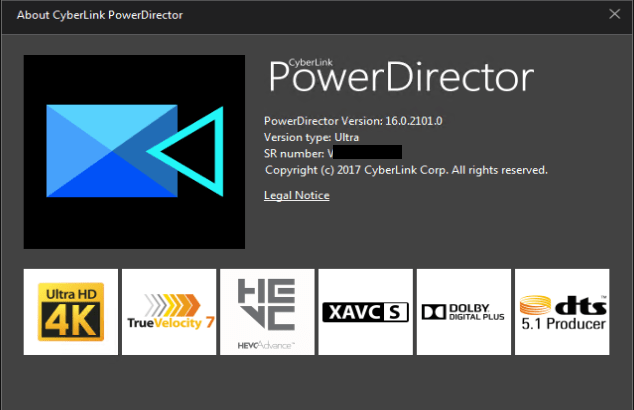Click the dts 5.1 Producer logo
Viewport: 634px width, 410px height.
click(x=562, y=312)
